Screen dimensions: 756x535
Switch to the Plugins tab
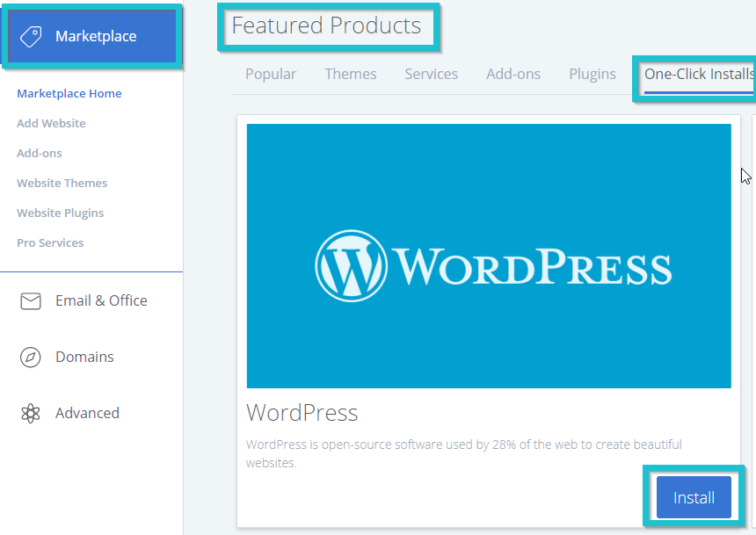pyautogui.click(x=592, y=74)
